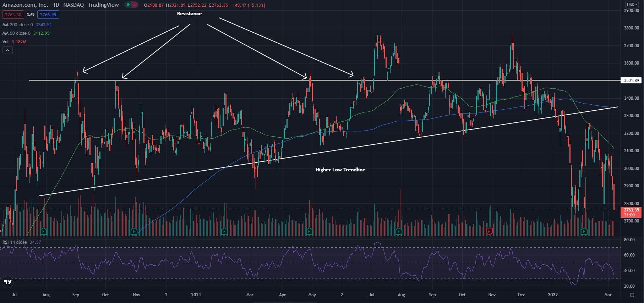644x303 pixels.
Task: Click the MA 200 value 3343.51
Action: click(44, 25)
